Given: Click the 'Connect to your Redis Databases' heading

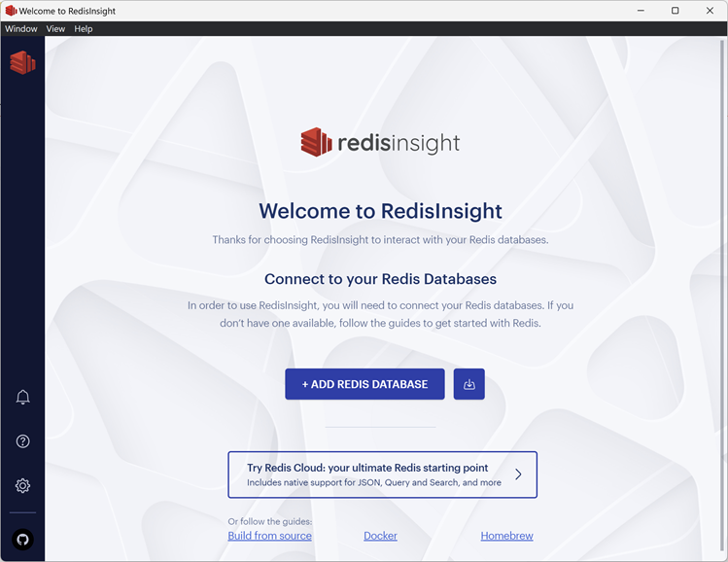Looking at the screenshot, I should 380,279.
